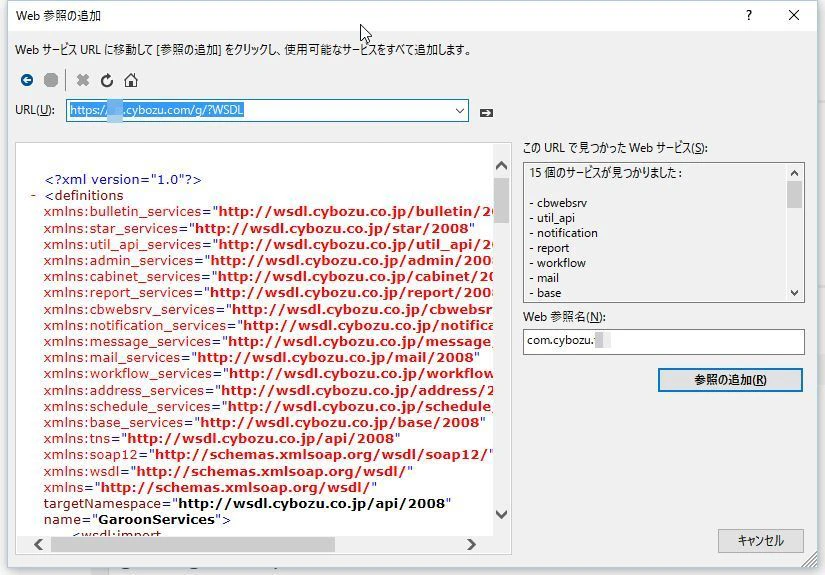Click the xmlns:base_services line
This screenshot has height=575, width=825.
pyautogui.click(x=265, y=422)
